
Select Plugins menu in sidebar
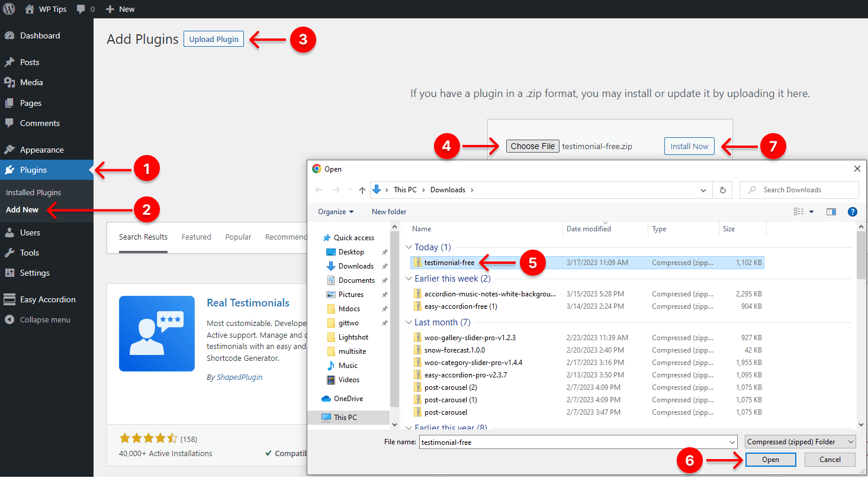click(47, 170)
